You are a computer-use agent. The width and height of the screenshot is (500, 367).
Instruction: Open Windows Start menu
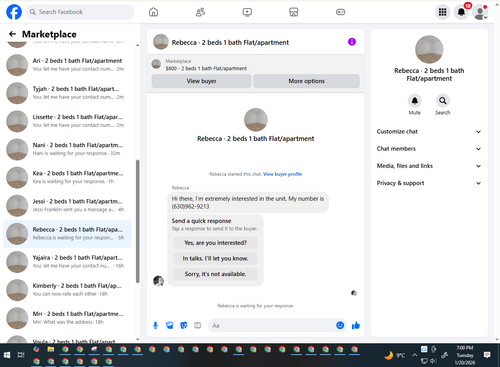coord(7,355)
